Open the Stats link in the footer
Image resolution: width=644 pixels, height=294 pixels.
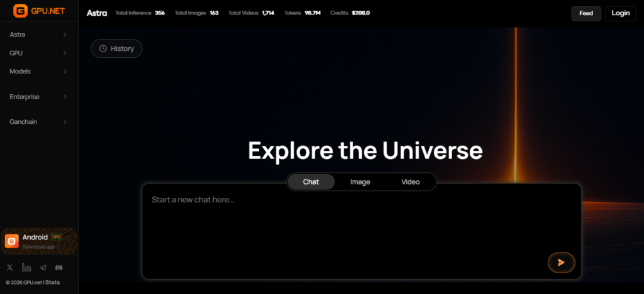pyautogui.click(x=53, y=283)
